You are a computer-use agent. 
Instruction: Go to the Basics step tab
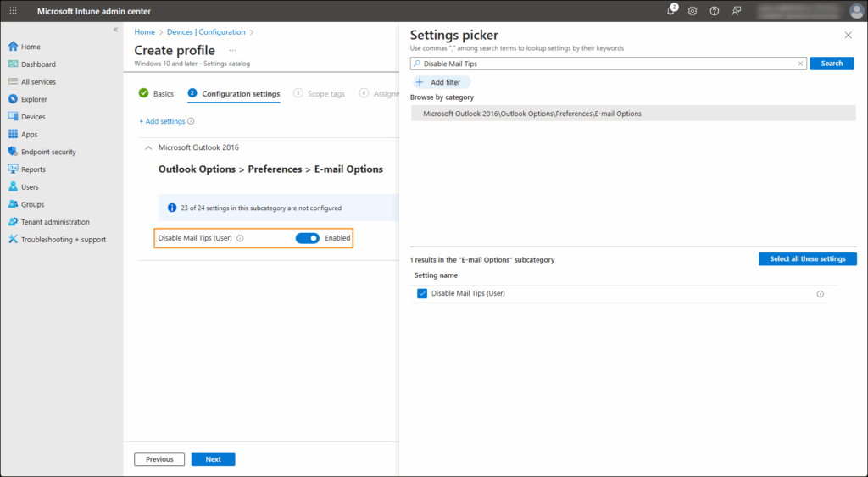click(x=156, y=93)
